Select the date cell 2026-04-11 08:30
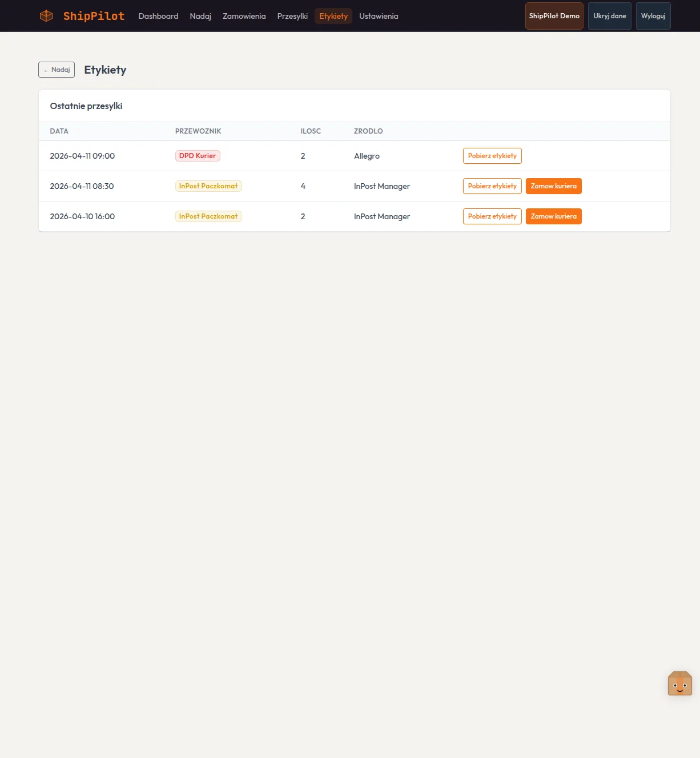This screenshot has height=758, width=700. (82, 186)
